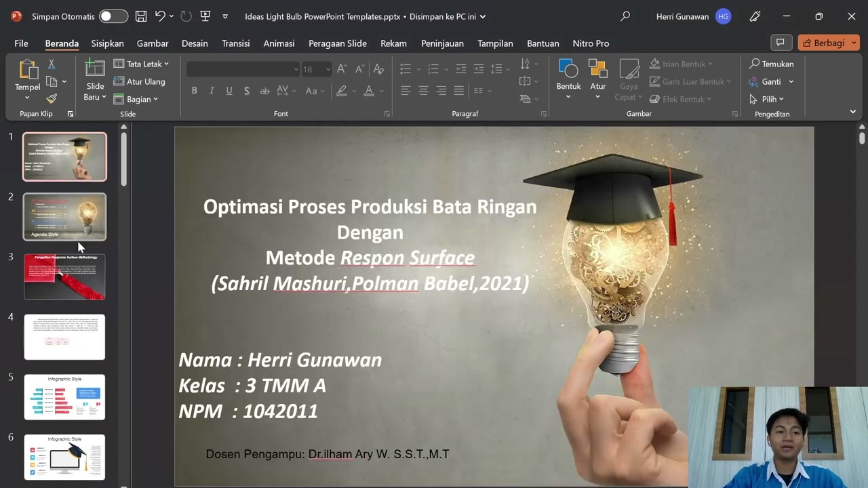Open the Tata Letak layout dropdown
Image resolution: width=868 pixels, height=488 pixels.
click(141, 64)
